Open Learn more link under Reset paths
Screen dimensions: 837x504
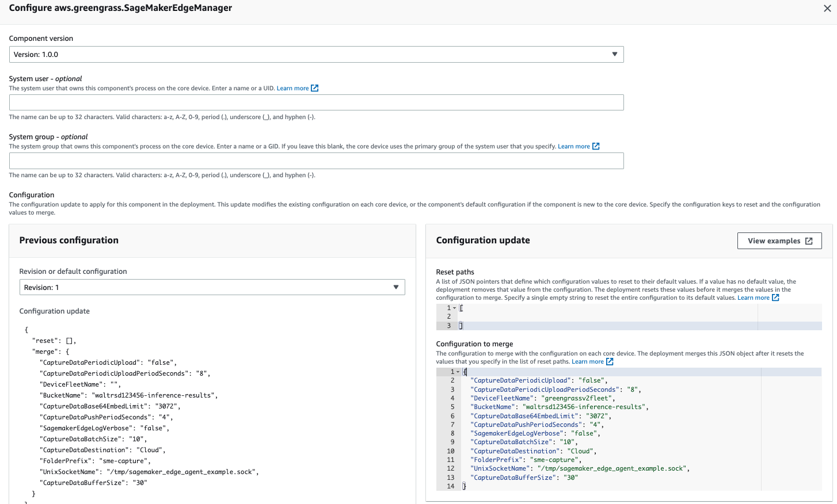point(753,297)
